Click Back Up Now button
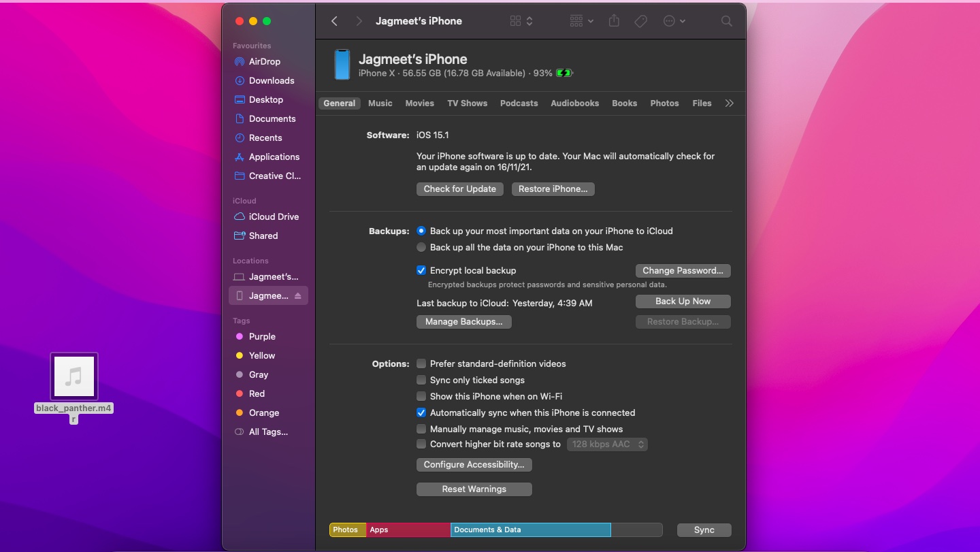The image size is (980, 552). coord(683,302)
